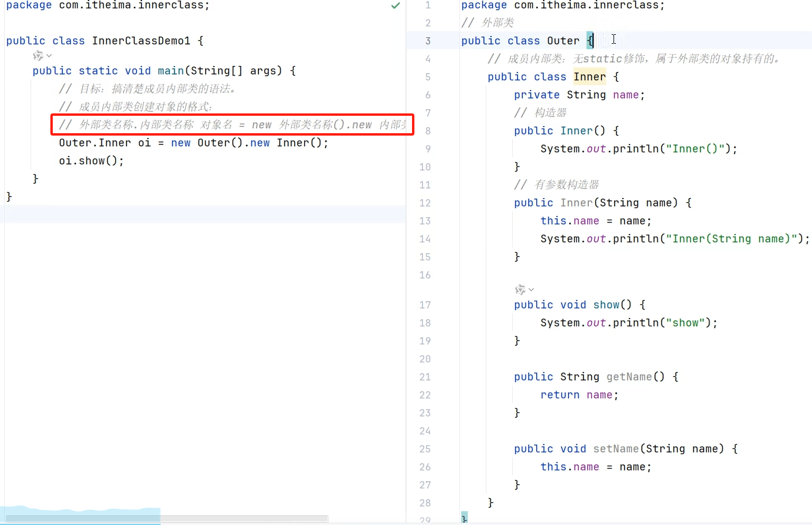
Task: Click the '// 目标' comment in left editor
Action: click(148, 89)
